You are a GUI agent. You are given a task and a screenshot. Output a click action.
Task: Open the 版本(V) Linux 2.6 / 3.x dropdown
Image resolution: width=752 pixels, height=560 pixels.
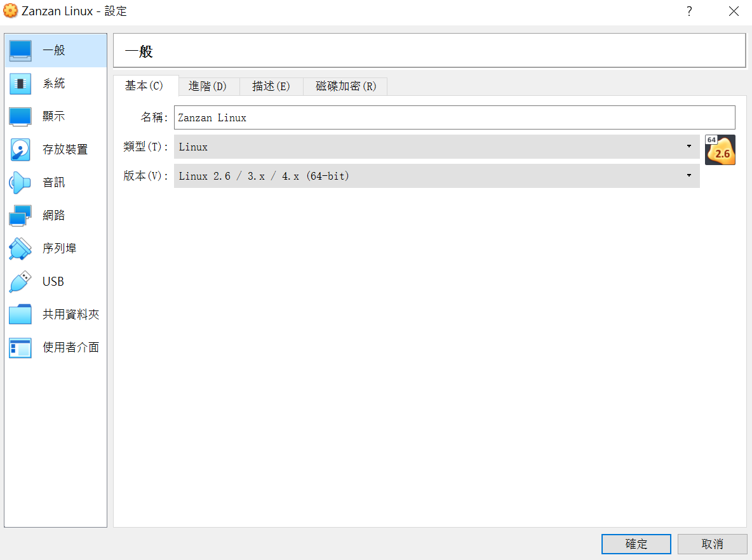click(x=436, y=176)
